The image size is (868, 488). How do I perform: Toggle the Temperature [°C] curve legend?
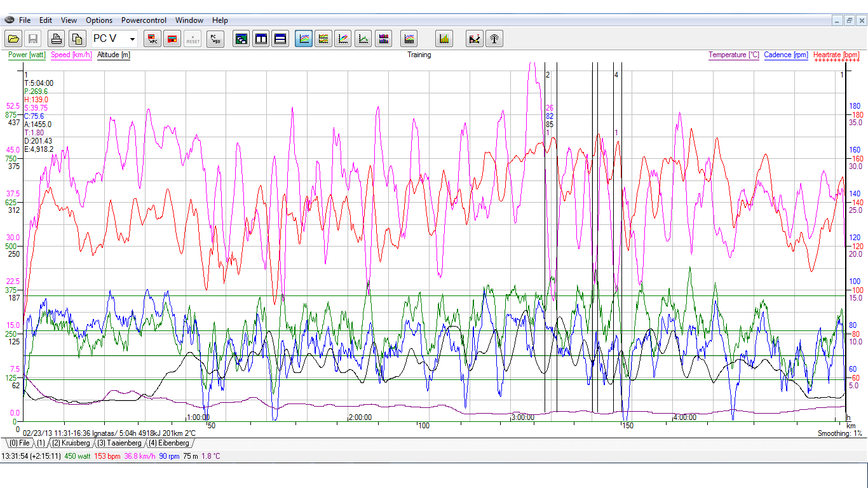734,55
